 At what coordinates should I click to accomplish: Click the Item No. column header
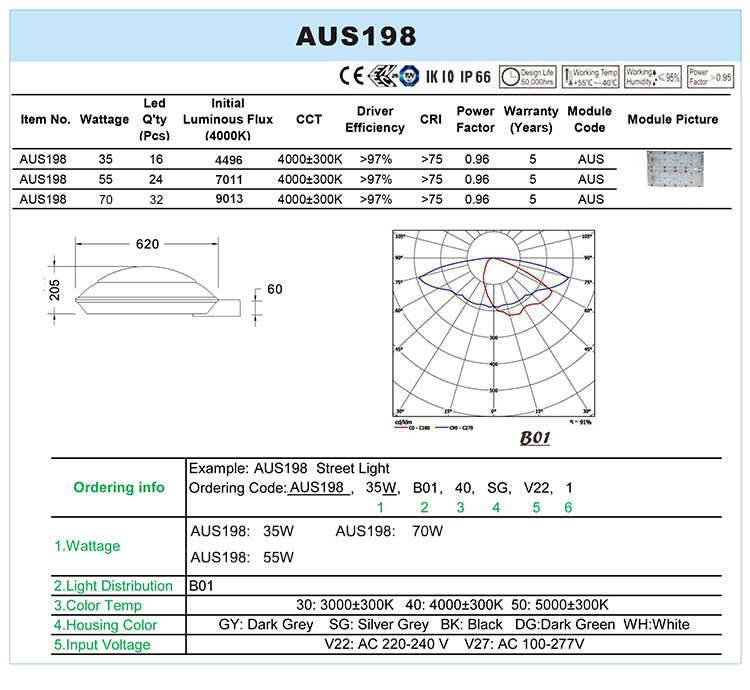(45, 120)
